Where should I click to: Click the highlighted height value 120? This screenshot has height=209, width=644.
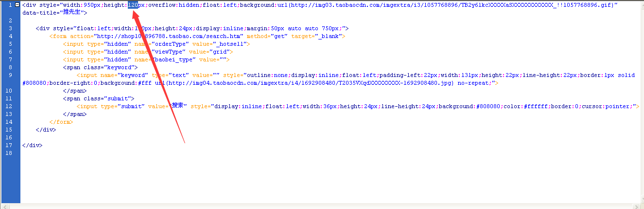pos(133,5)
